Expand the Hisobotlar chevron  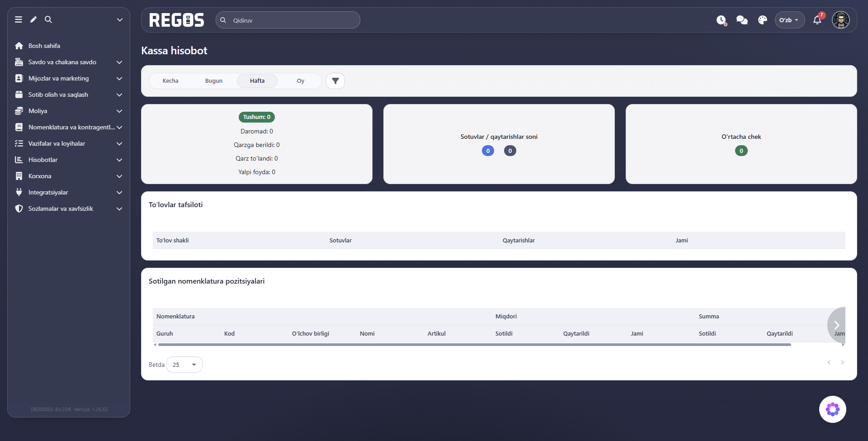coord(119,160)
